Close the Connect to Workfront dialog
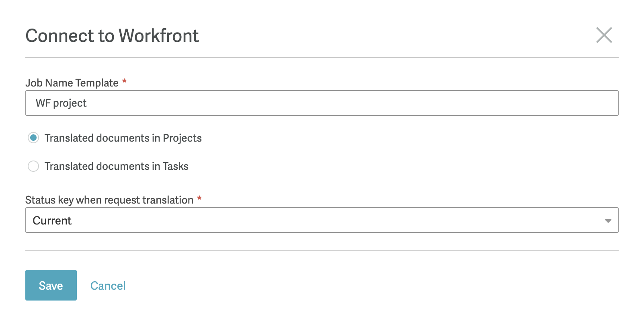The width and height of the screenshot is (644, 313). pos(604,35)
